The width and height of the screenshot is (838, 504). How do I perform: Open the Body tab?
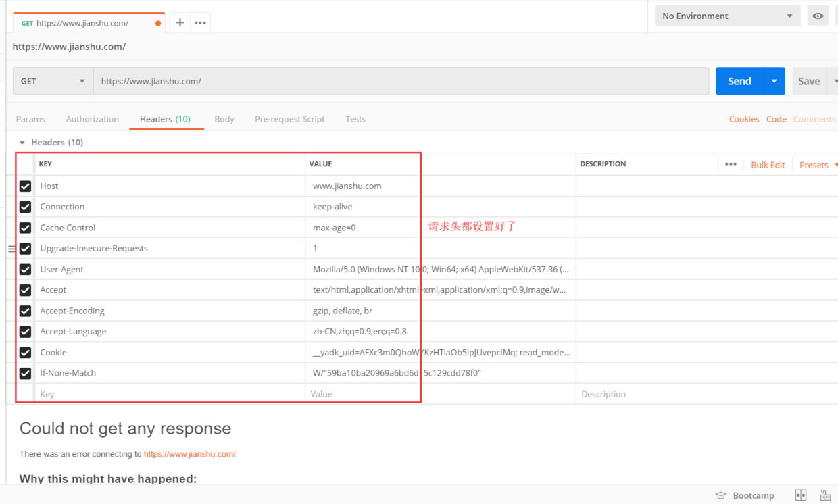tap(224, 119)
